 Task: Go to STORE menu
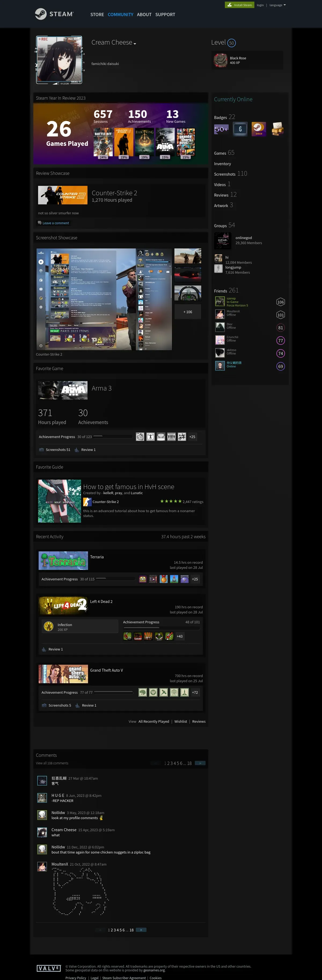[x=97, y=15]
